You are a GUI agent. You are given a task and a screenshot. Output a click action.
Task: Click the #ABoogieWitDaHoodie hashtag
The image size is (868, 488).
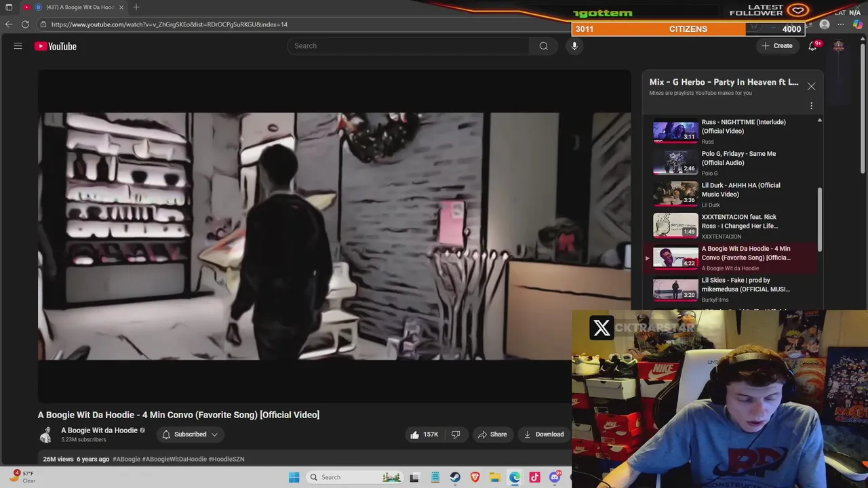coord(174,459)
